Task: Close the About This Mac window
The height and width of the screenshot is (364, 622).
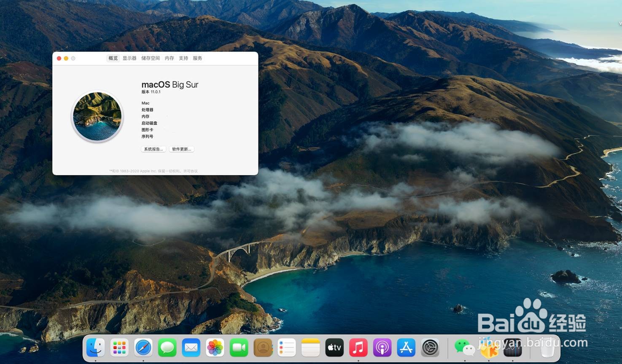Action: pyautogui.click(x=59, y=58)
